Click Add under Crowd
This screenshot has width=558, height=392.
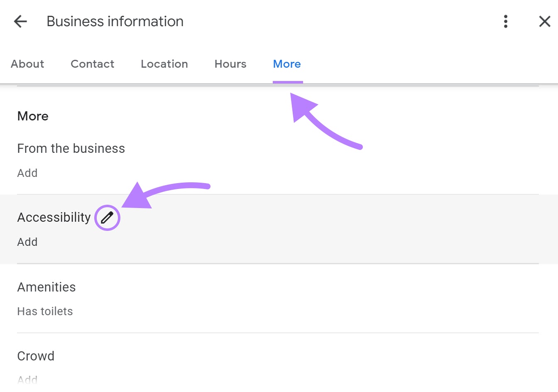tap(27, 380)
